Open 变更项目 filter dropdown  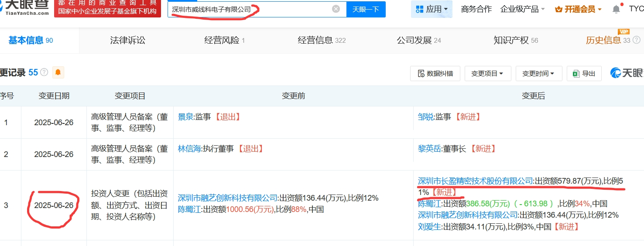coord(488,74)
